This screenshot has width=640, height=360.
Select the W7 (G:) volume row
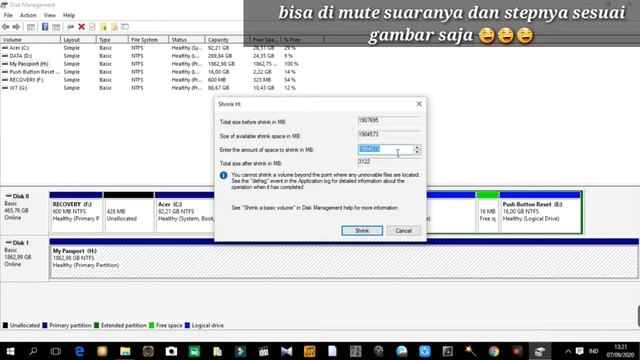(150, 88)
